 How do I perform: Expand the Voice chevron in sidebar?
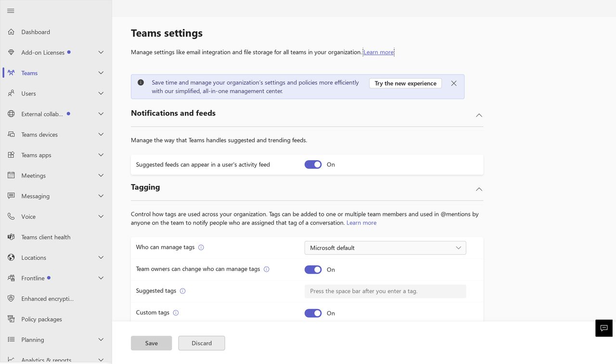[101, 216]
